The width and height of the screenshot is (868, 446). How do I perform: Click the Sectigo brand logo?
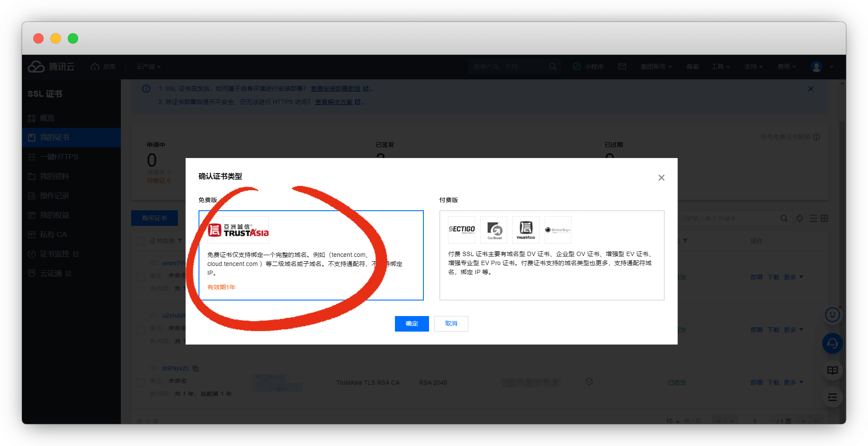pyautogui.click(x=461, y=230)
